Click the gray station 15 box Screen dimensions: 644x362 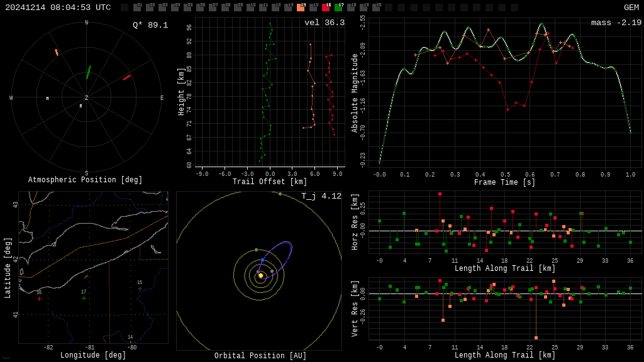(313, 8)
